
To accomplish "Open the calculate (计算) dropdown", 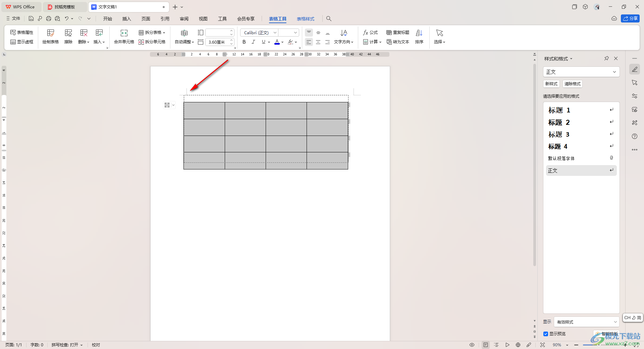I will pos(372,42).
